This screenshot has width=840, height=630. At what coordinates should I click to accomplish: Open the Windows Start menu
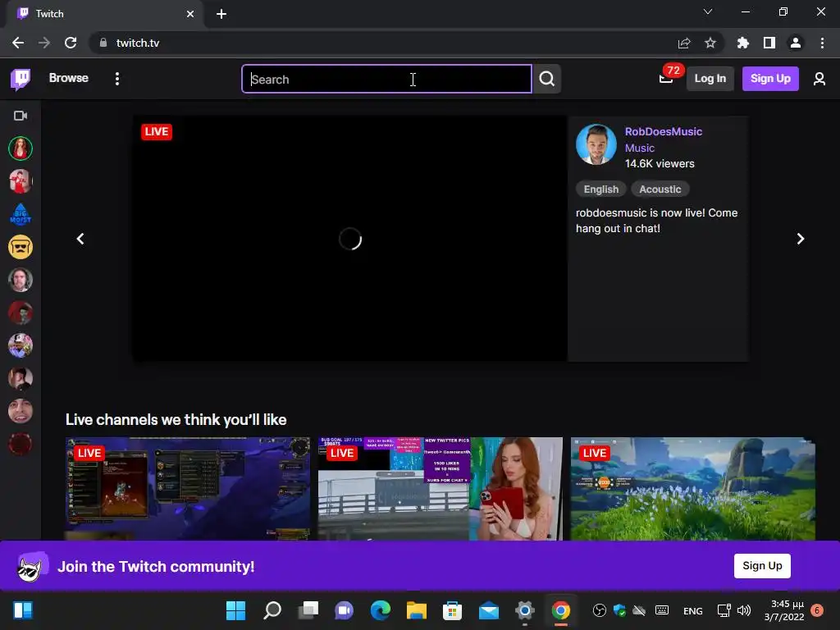(235, 610)
